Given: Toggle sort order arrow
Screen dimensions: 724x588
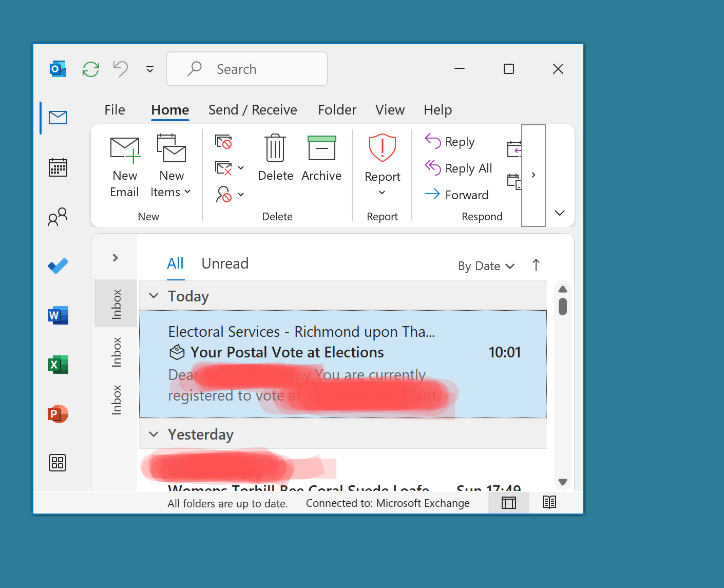Looking at the screenshot, I should [536, 265].
